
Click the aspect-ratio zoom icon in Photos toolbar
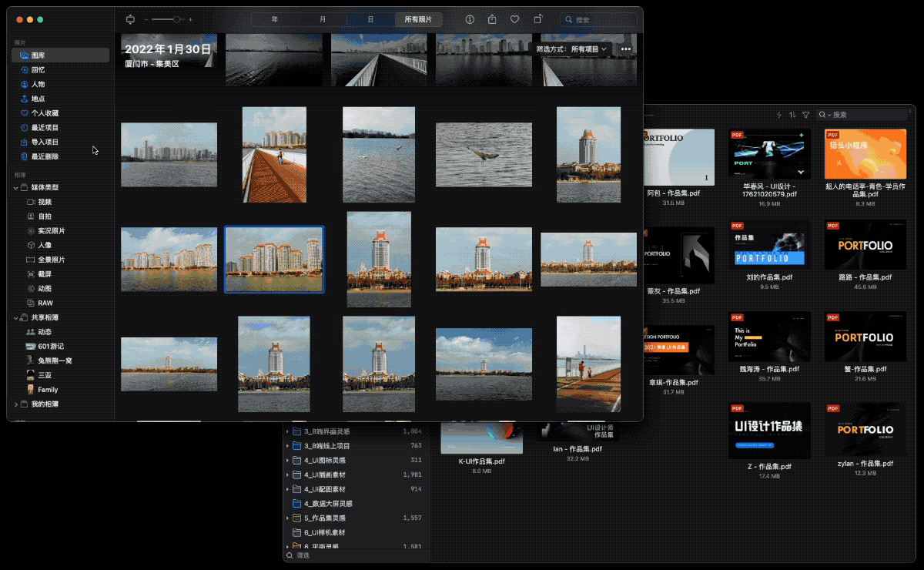129,19
